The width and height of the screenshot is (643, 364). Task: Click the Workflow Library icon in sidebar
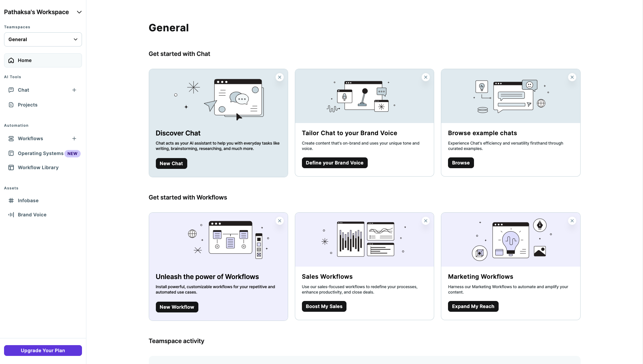[x=11, y=168]
